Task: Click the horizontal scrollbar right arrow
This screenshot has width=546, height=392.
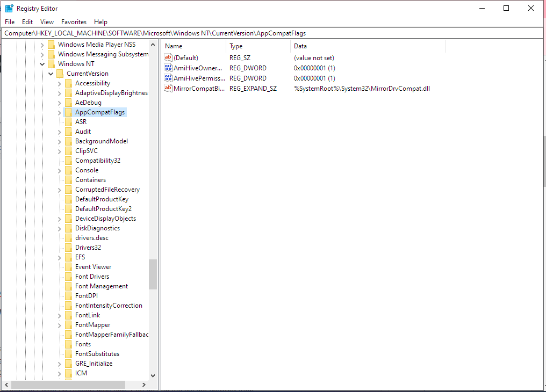Action: [x=144, y=385]
